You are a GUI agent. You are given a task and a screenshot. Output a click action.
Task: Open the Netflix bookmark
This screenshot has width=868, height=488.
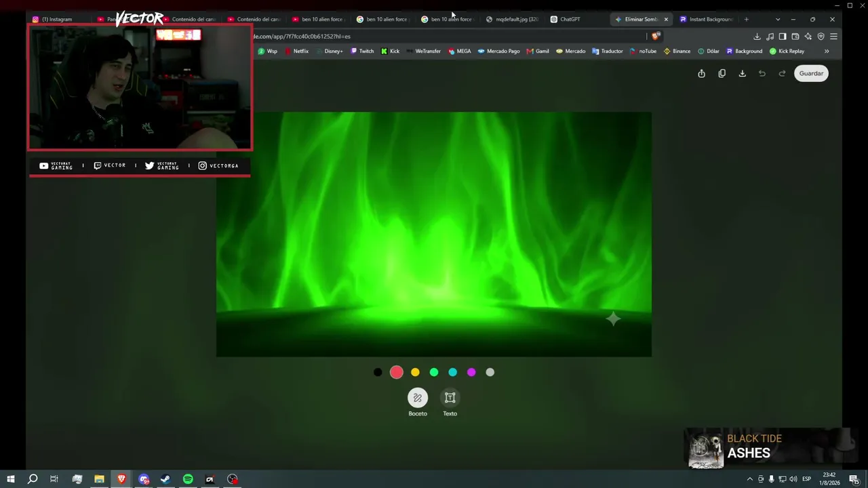point(297,51)
